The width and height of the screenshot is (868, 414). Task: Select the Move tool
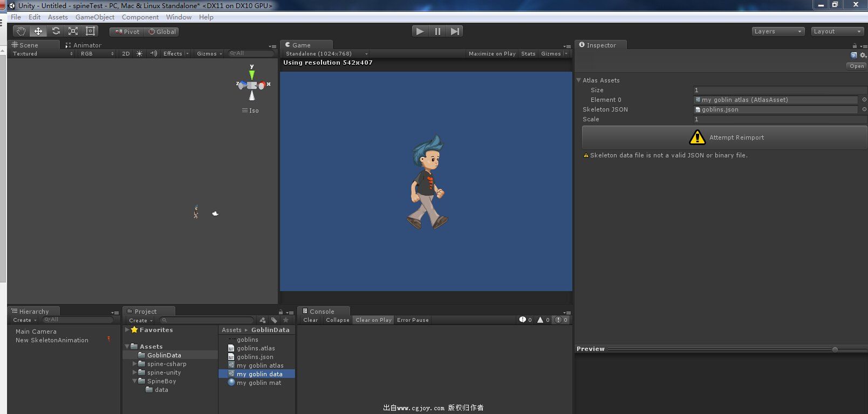(x=38, y=31)
